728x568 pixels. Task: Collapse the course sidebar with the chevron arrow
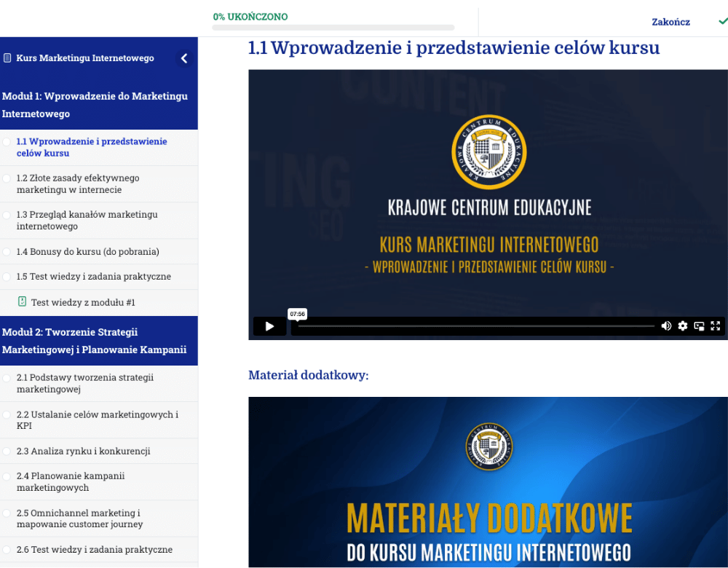(x=184, y=58)
